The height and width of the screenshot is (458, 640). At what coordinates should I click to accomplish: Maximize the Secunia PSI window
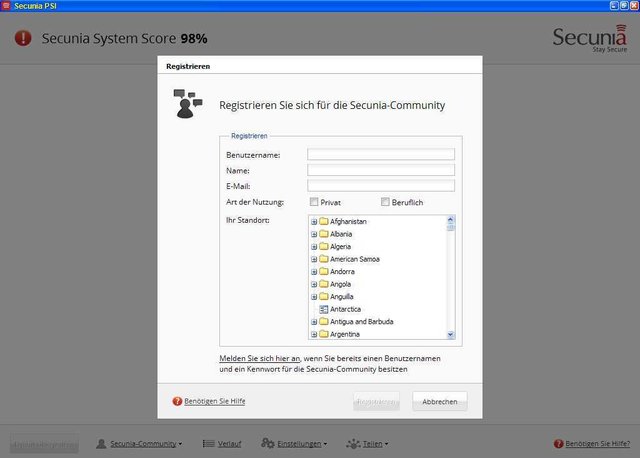click(624, 6)
